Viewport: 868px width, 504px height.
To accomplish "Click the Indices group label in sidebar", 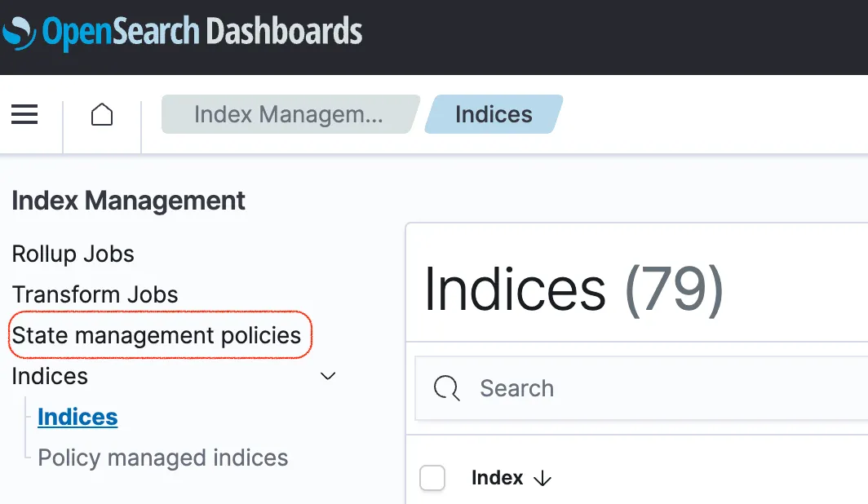I will click(50, 376).
